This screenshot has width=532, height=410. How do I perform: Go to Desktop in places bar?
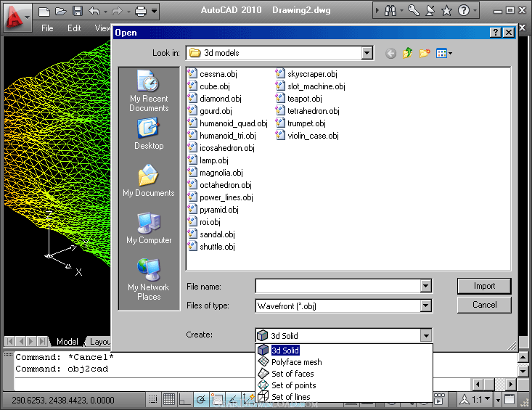coord(149,134)
